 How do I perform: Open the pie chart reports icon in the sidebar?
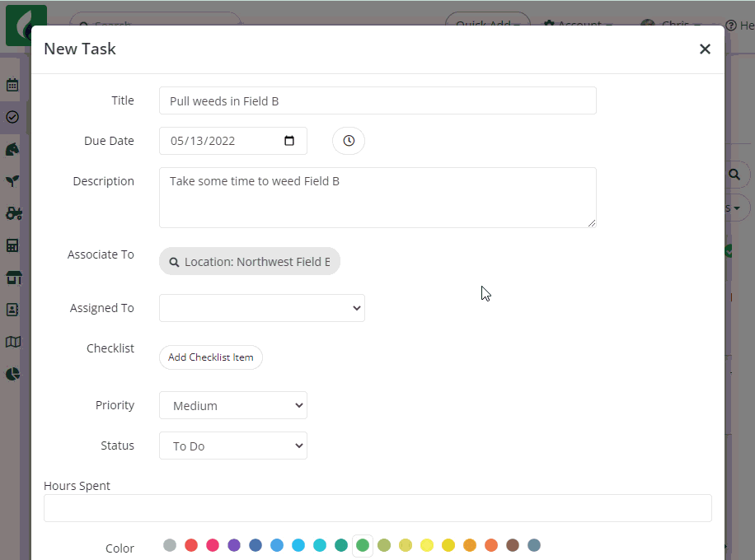(x=13, y=374)
